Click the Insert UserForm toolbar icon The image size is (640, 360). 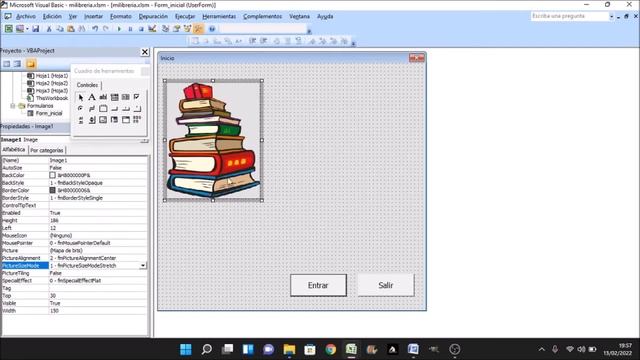[x=20, y=29]
